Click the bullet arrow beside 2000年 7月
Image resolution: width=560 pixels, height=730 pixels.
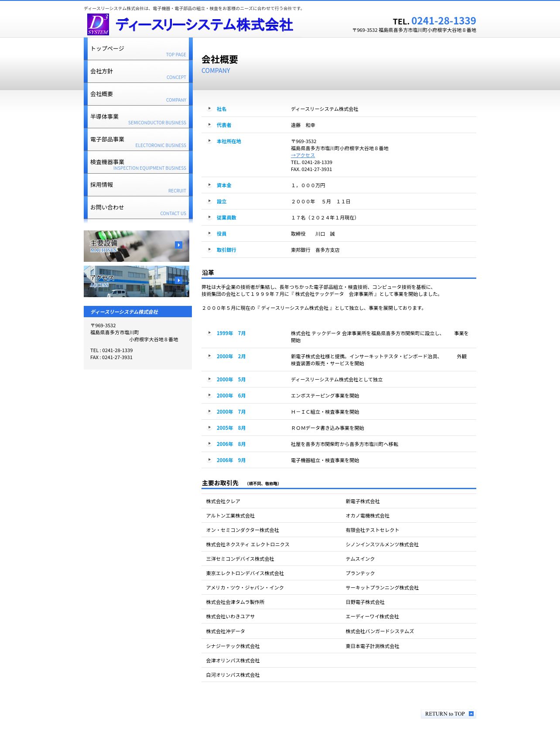pyautogui.click(x=209, y=411)
